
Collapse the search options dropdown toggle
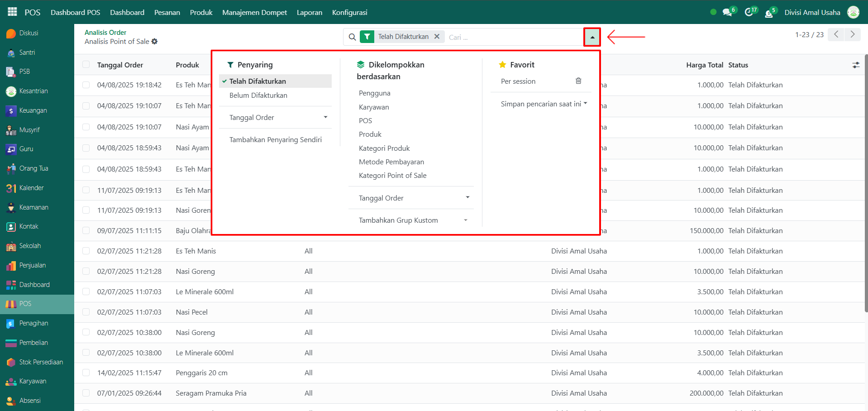[x=592, y=37]
